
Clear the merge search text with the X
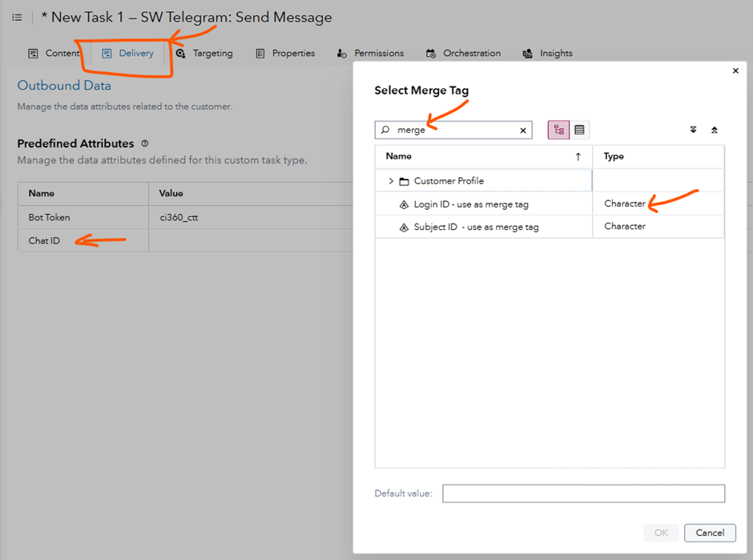coord(523,129)
